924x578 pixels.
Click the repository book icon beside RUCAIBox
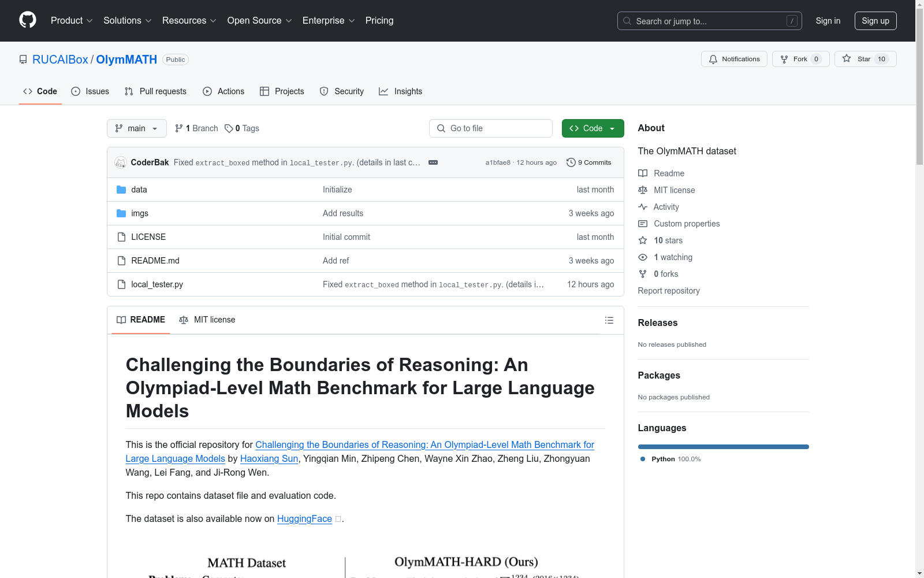click(23, 60)
